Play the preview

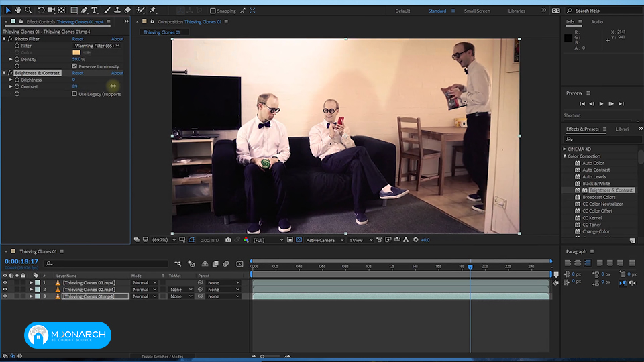601,104
